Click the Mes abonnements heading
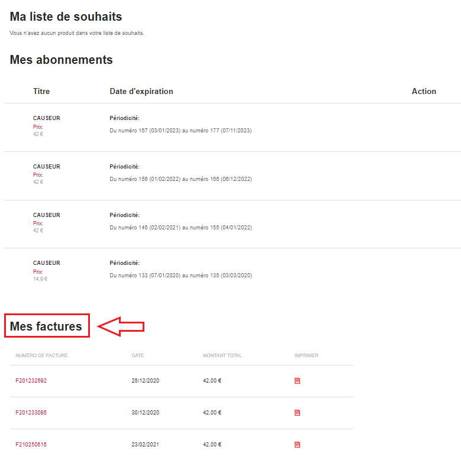 pos(61,60)
